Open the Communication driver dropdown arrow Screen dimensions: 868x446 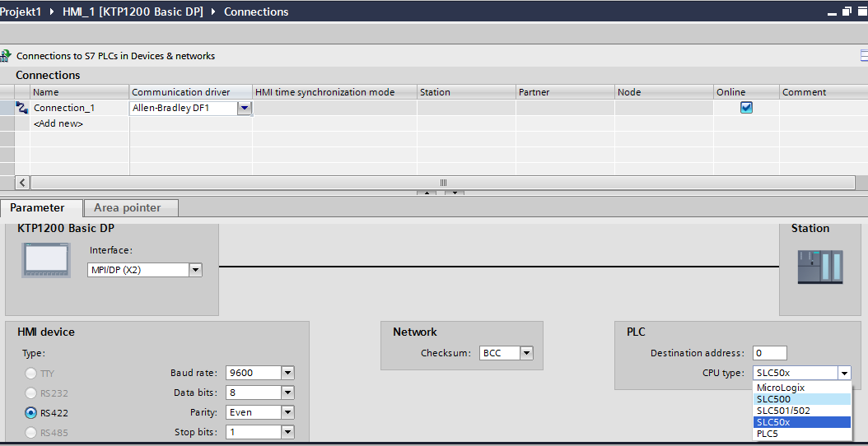244,108
